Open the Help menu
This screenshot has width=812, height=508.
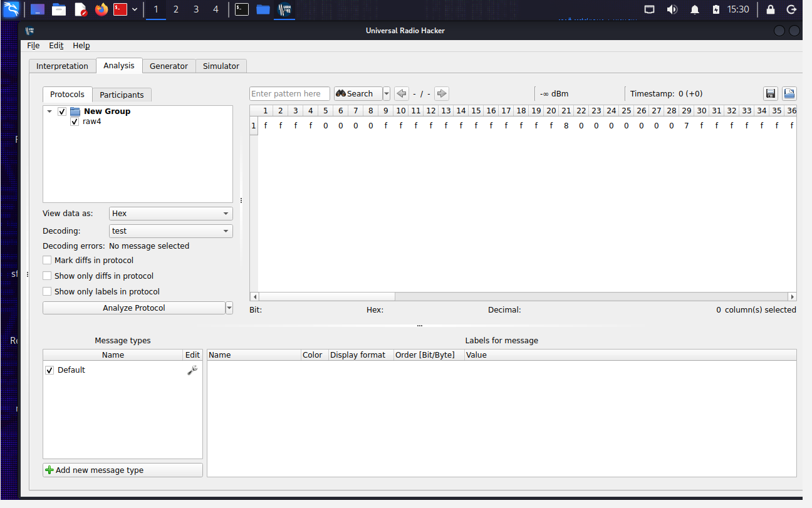coord(81,46)
